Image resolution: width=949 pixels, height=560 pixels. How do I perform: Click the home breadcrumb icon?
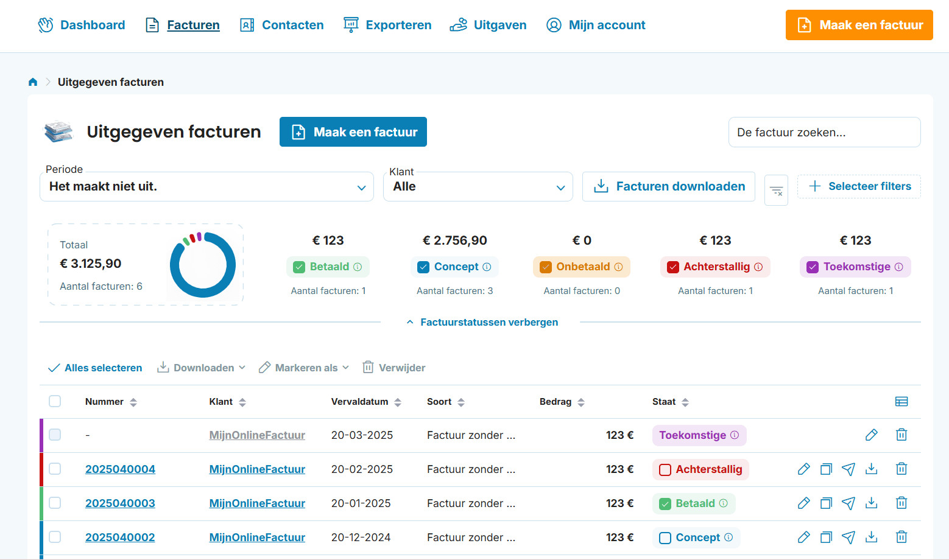(x=33, y=82)
